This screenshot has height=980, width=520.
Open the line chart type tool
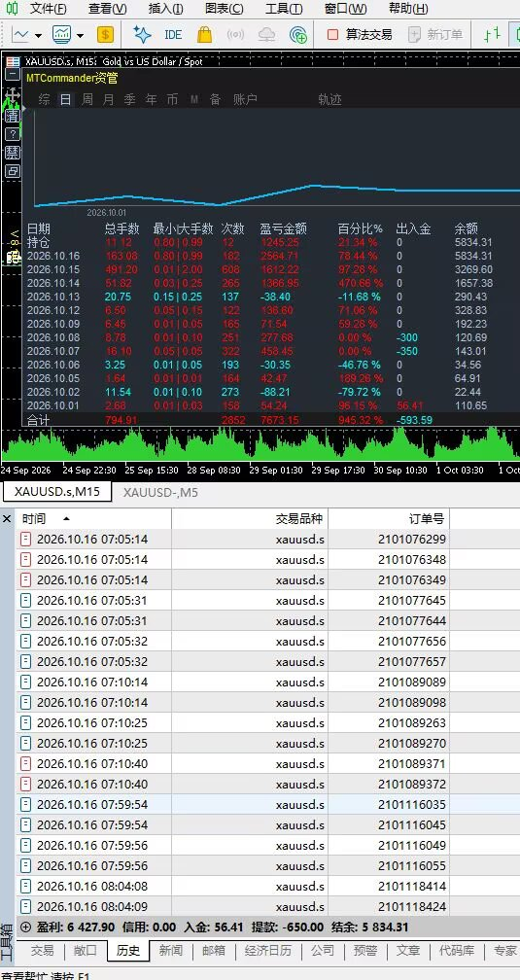tap(20, 34)
